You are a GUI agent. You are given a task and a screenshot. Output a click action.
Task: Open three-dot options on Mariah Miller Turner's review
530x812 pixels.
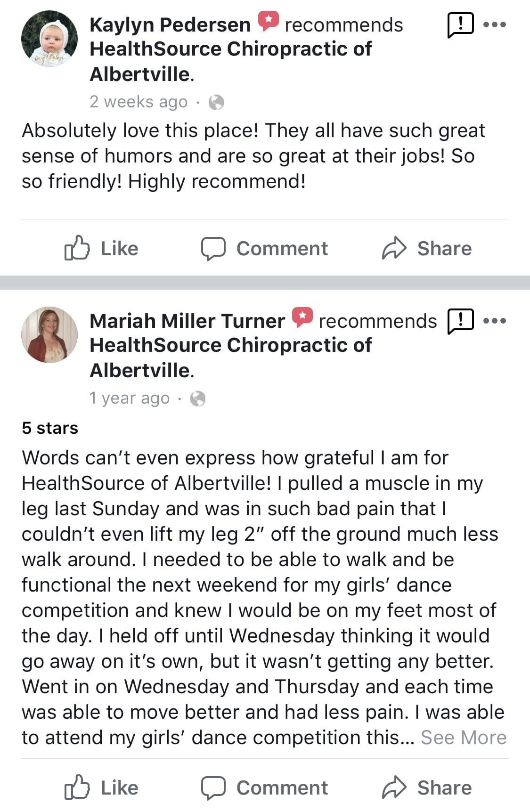point(495,321)
